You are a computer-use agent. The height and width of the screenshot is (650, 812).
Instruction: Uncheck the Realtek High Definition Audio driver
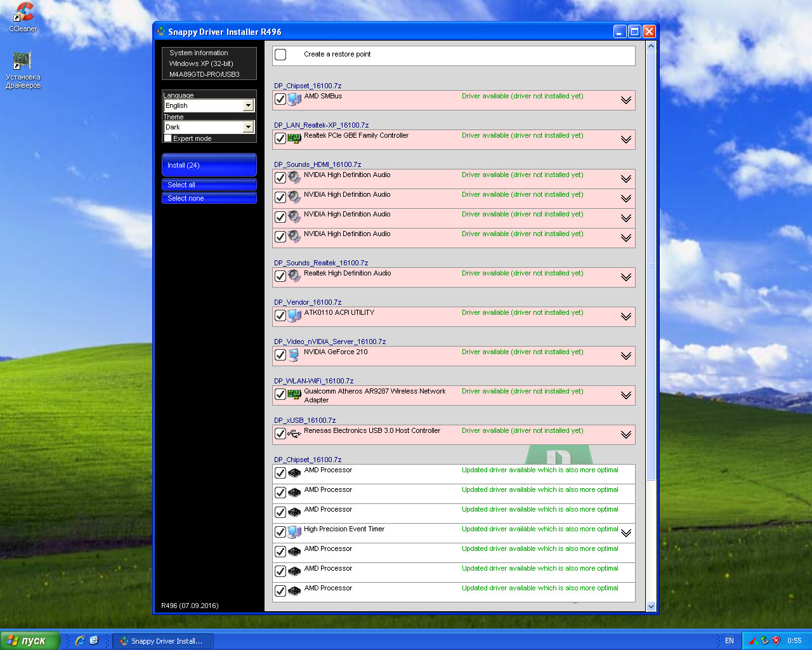point(280,277)
